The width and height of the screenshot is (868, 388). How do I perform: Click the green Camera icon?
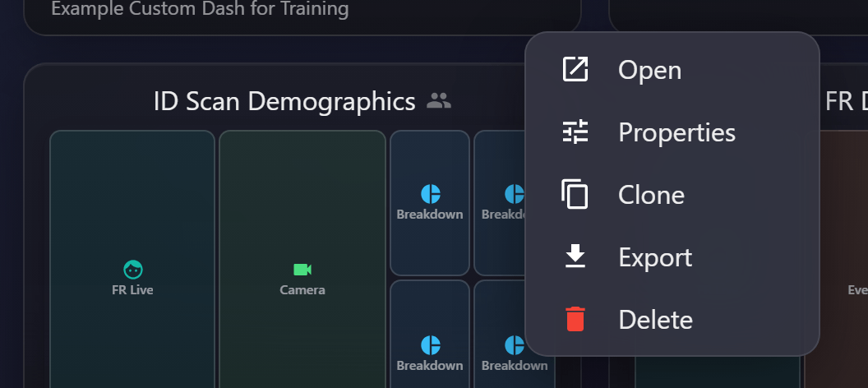tap(302, 270)
